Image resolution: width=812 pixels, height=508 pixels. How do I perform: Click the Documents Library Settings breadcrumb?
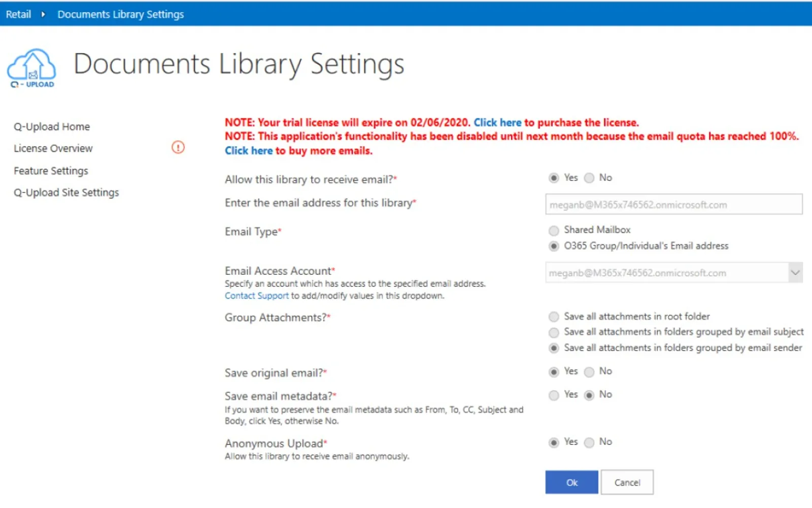tap(121, 14)
